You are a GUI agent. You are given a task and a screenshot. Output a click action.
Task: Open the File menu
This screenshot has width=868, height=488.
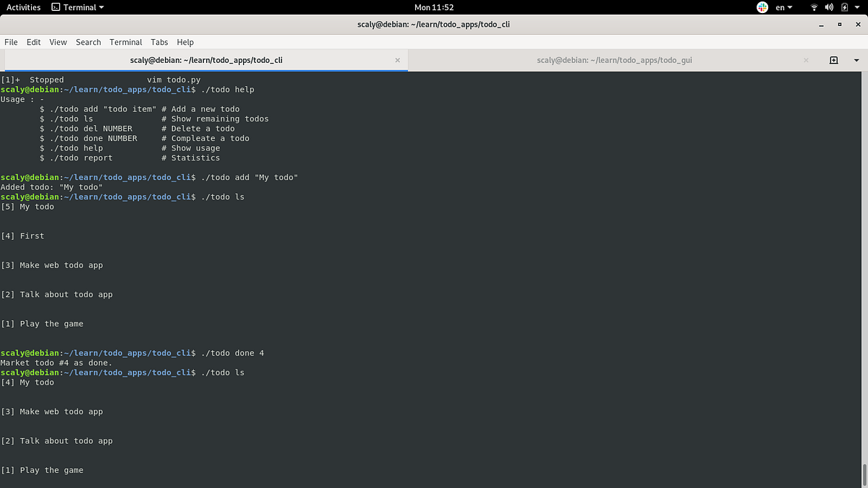(x=11, y=42)
